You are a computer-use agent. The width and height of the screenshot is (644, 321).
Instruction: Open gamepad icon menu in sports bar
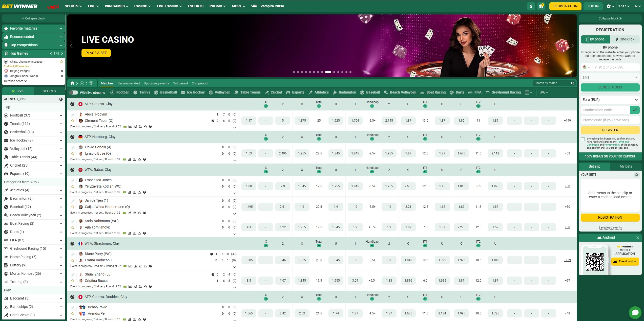(x=544, y=93)
